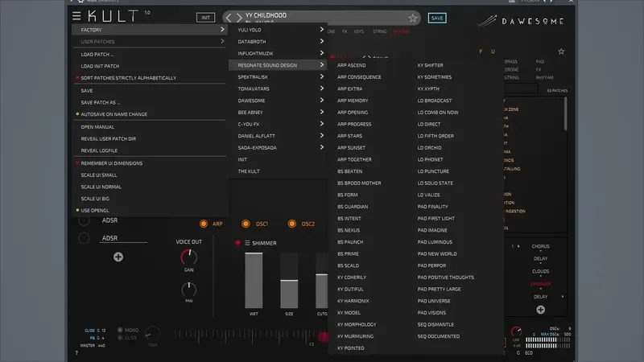Toggle the ARP power button
This screenshot has height=362, width=644.
204,224
